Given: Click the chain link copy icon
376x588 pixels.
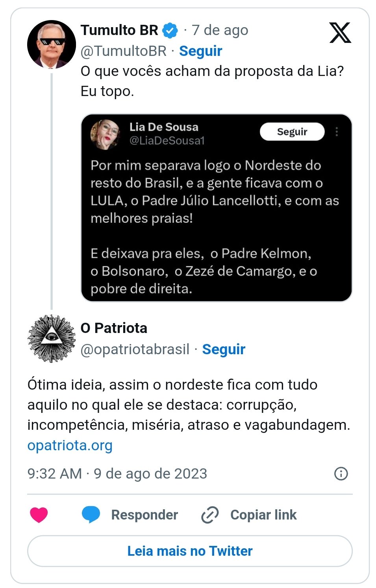Looking at the screenshot, I should (x=210, y=515).
